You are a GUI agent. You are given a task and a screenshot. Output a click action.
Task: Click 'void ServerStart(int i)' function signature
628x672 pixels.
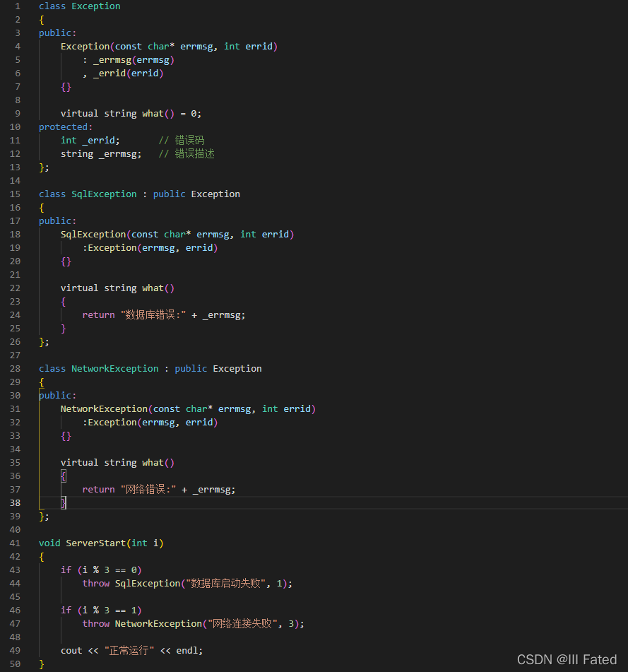pos(101,543)
